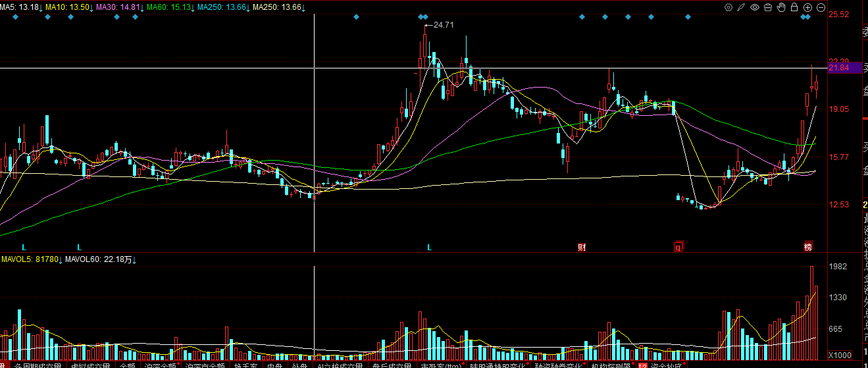
Task: Switch to the 陆股通持股变化 indicator tab
Action: coord(498,365)
